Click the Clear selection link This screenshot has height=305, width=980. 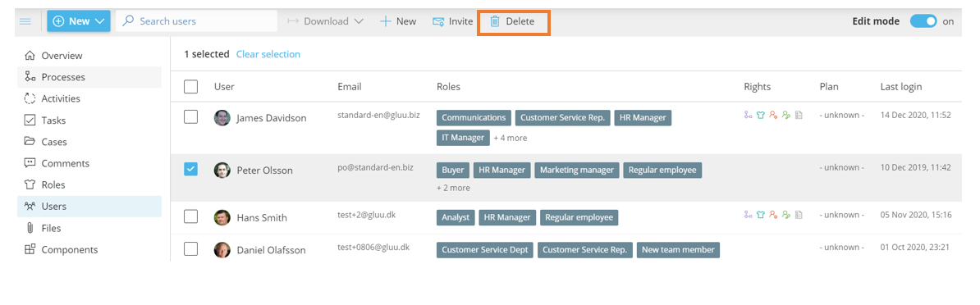(x=268, y=54)
